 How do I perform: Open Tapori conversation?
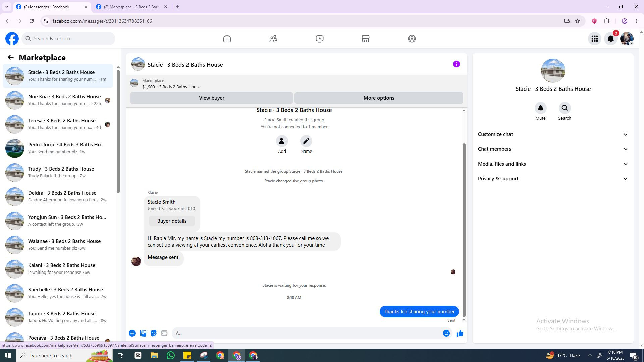coord(58,317)
